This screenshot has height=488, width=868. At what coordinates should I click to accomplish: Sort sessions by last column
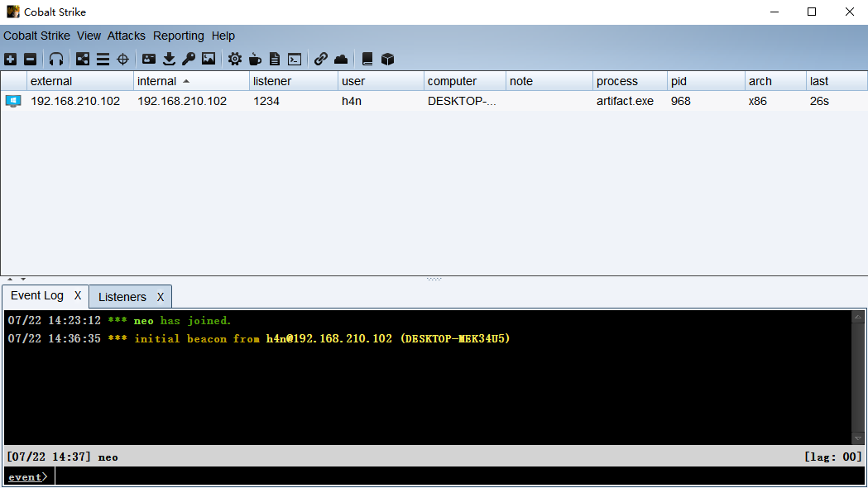pos(837,81)
